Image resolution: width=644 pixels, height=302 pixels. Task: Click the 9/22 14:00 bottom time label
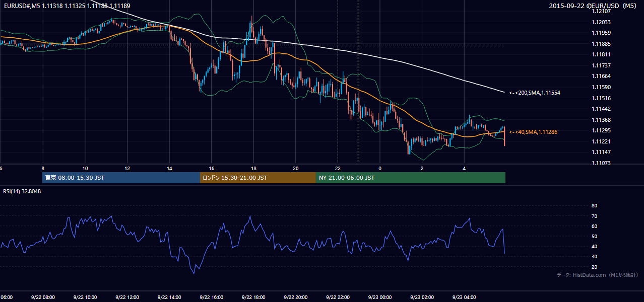click(x=169, y=297)
